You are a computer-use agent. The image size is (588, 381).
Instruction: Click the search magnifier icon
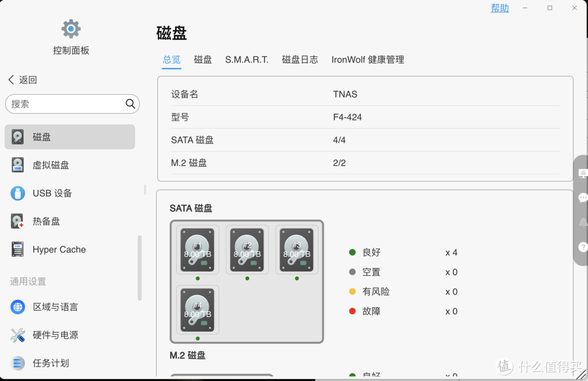[x=130, y=104]
